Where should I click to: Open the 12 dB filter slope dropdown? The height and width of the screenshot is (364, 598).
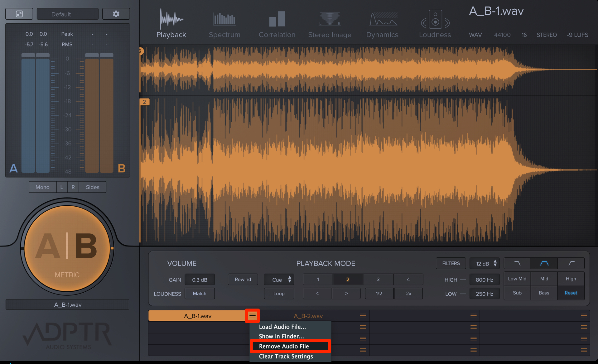(485, 263)
